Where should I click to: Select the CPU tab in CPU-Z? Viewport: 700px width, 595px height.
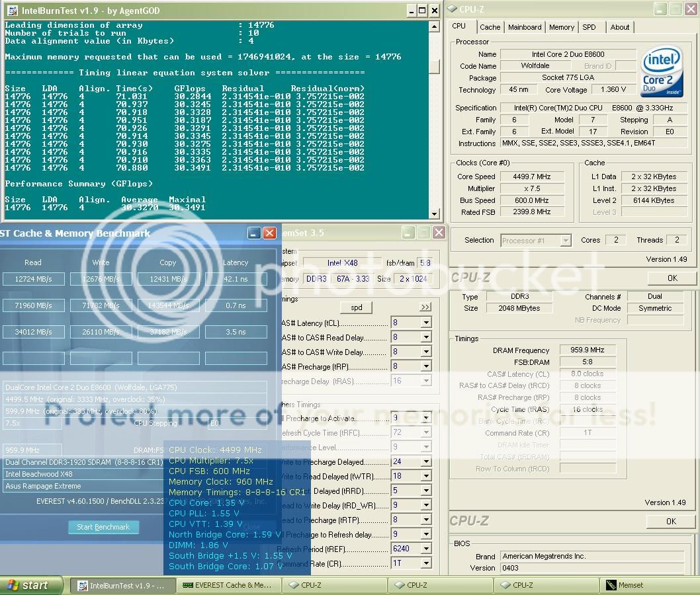pyautogui.click(x=459, y=26)
